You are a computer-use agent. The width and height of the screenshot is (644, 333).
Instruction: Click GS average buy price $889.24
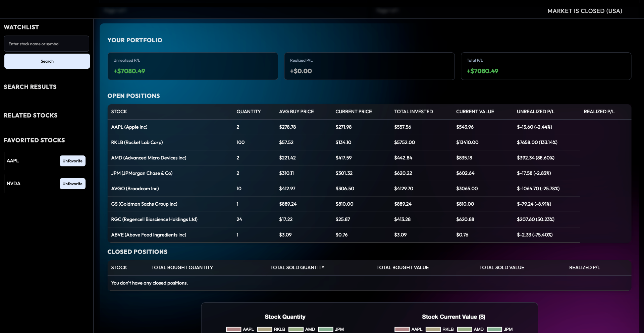coord(288,204)
